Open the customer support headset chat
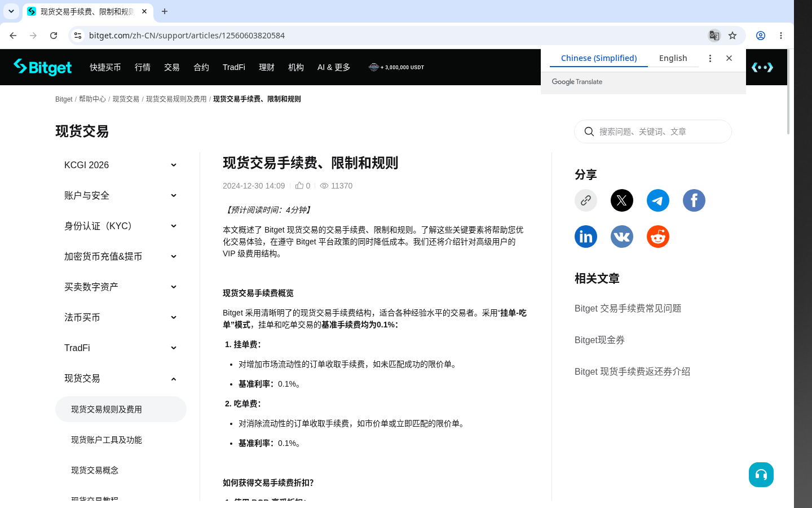This screenshot has height=508, width=812. click(x=761, y=475)
